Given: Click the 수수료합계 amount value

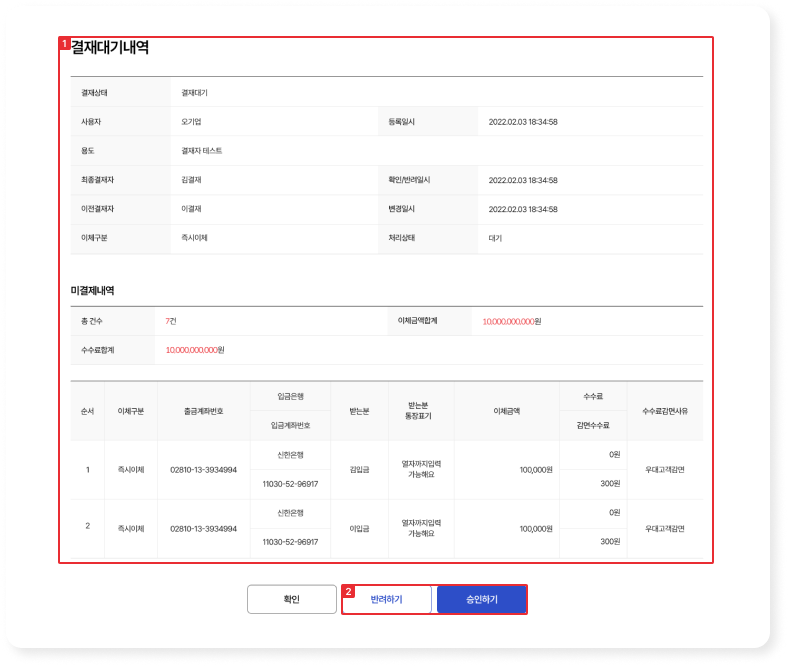Looking at the screenshot, I should (195, 350).
